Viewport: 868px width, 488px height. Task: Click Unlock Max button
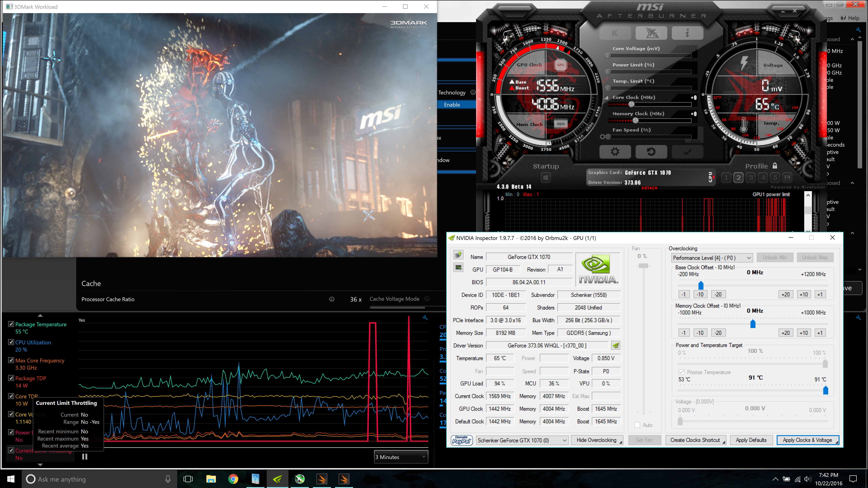[x=815, y=257]
